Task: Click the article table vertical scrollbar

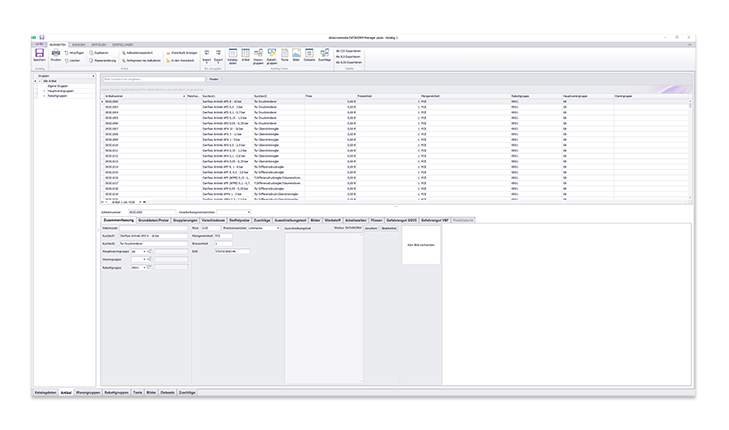Action: (x=690, y=149)
